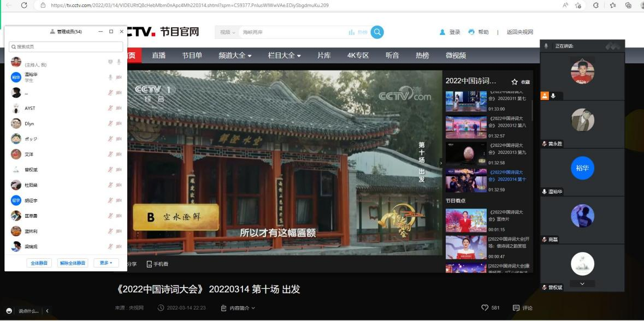The height and width of the screenshot is (321, 644).
Task: Expand more speakers with the down chevron
Action: click(582, 284)
